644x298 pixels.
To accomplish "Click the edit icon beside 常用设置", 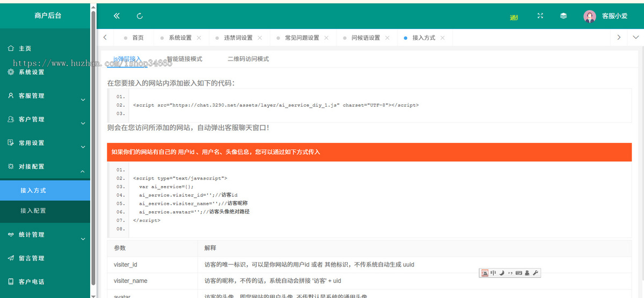I will pyautogui.click(x=11, y=143).
